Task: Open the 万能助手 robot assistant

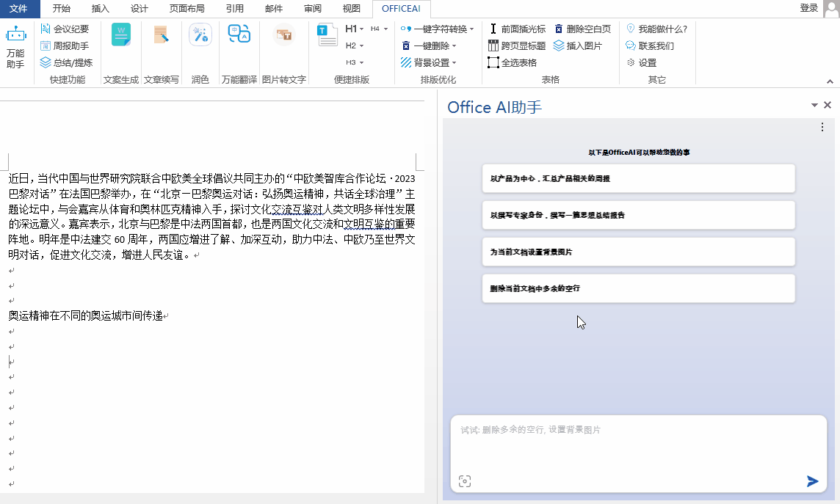Action: [15, 48]
